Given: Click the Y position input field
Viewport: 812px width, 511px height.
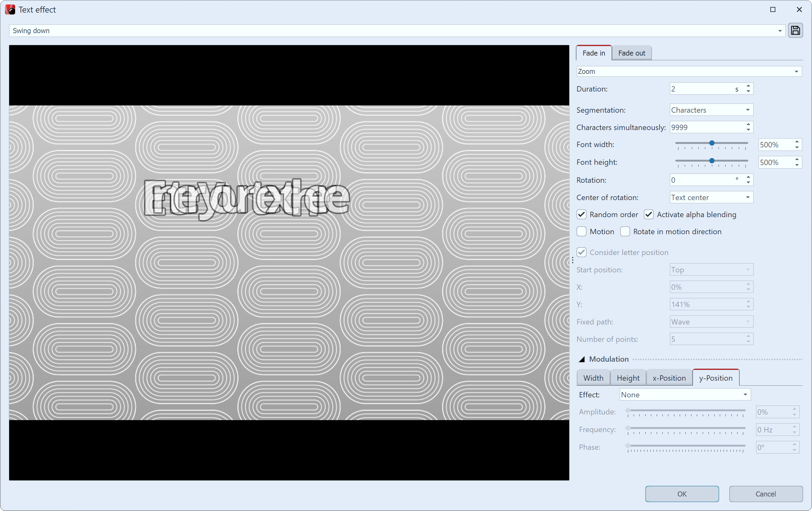Looking at the screenshot, I should (706, 304).
